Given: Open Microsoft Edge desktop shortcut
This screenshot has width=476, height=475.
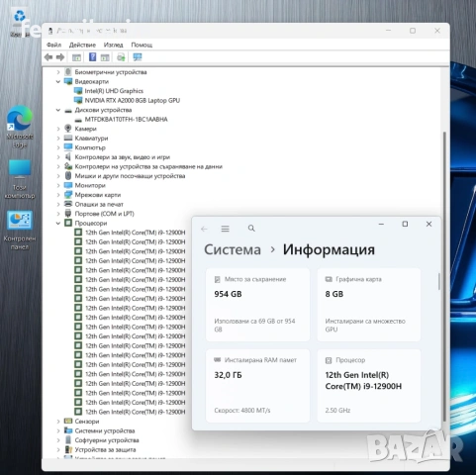Looking at the screenshot, I should (20, 127).
